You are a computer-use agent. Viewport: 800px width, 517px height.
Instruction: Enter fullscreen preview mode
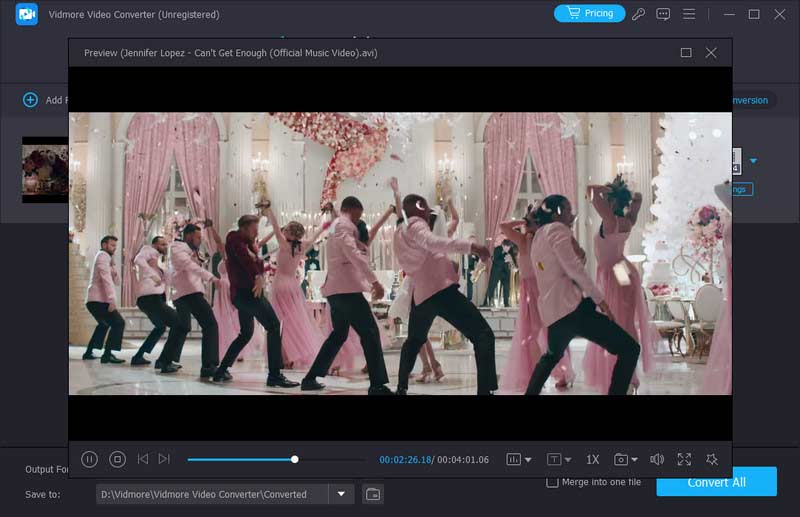click(684, 459)
